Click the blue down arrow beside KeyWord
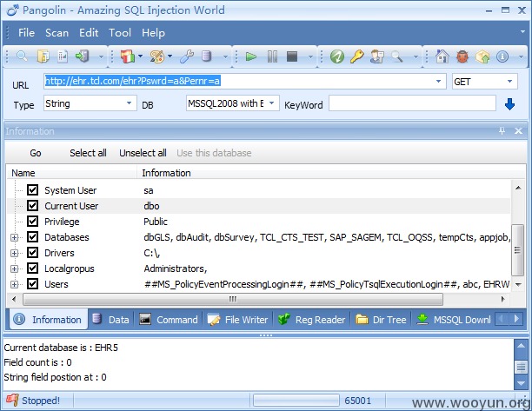The image size is (532, 411). point(509,104)
